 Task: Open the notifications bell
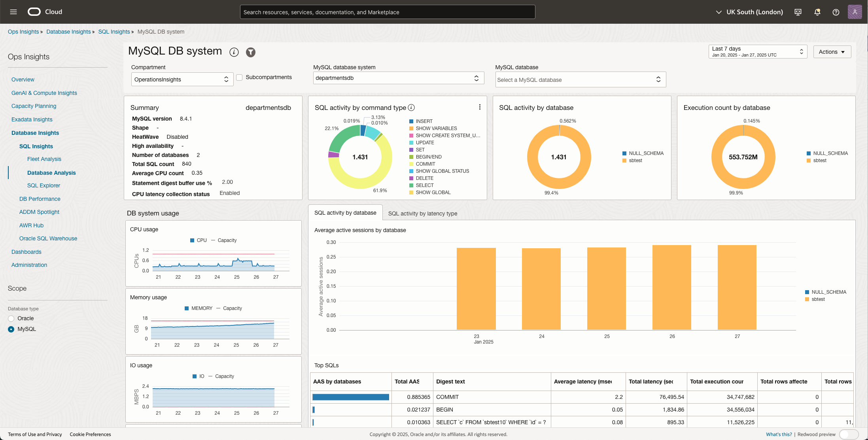(817, 12)
